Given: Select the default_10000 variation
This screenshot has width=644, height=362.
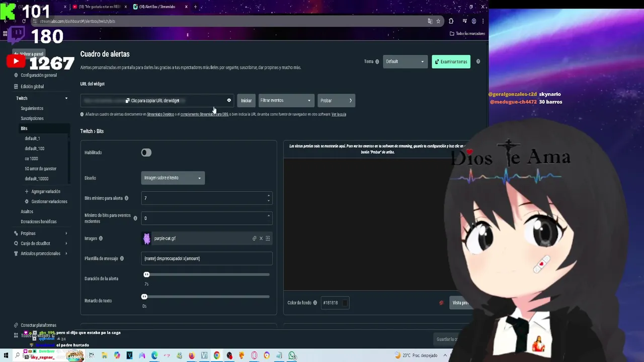Looking at the screenshot, I should click(x=37, y=179).
